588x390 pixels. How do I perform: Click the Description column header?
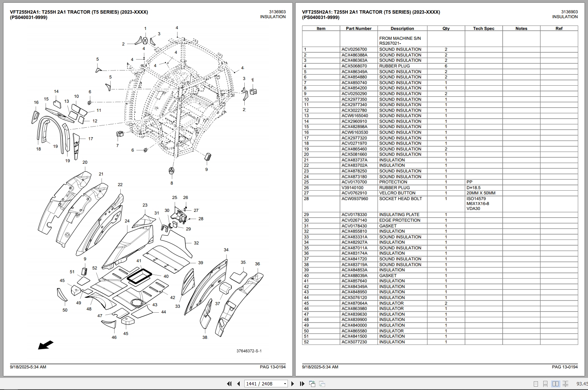click(402, 28)
